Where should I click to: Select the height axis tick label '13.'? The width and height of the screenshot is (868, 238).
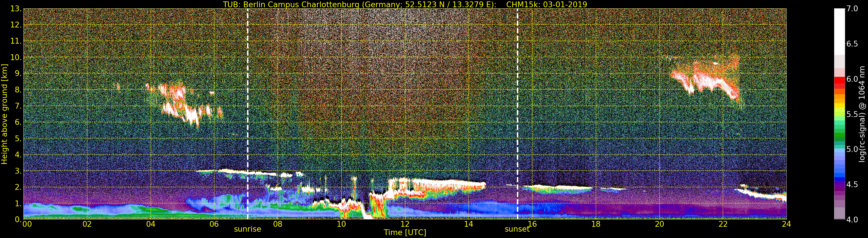click(x=16, y=9)
